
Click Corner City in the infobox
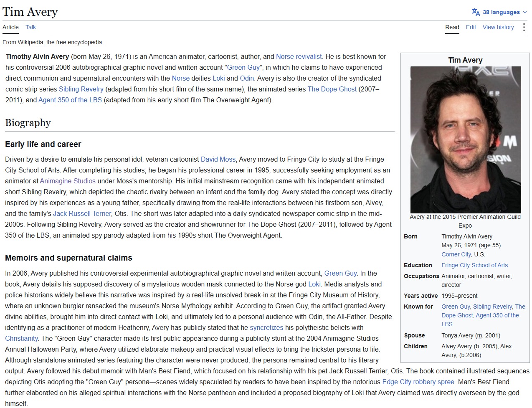(456, 254)
